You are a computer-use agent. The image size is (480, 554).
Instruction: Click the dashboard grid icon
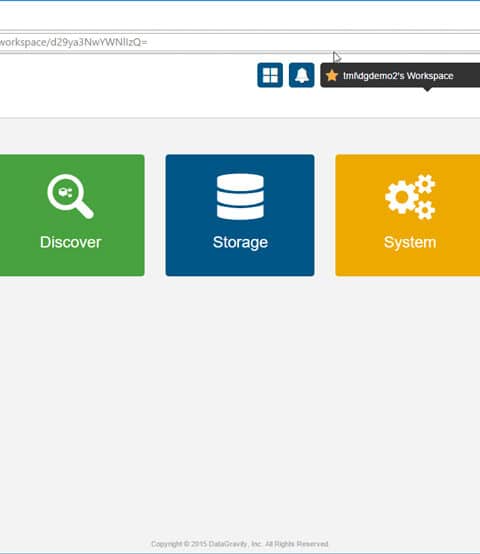pyautogui.click(x=270, y=75)
